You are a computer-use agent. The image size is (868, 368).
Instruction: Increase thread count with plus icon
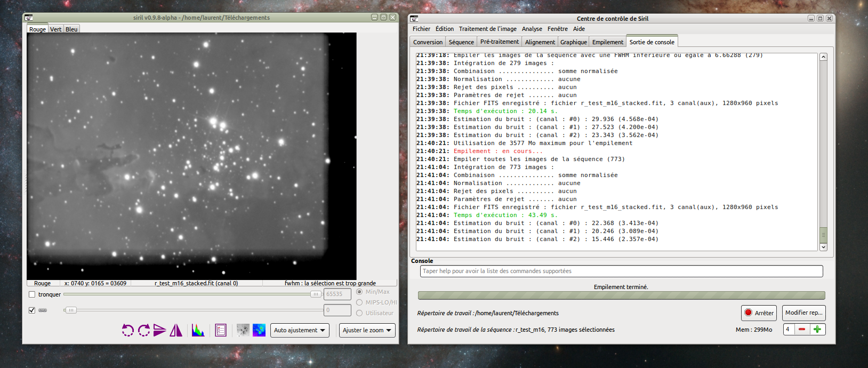[817, 330]
